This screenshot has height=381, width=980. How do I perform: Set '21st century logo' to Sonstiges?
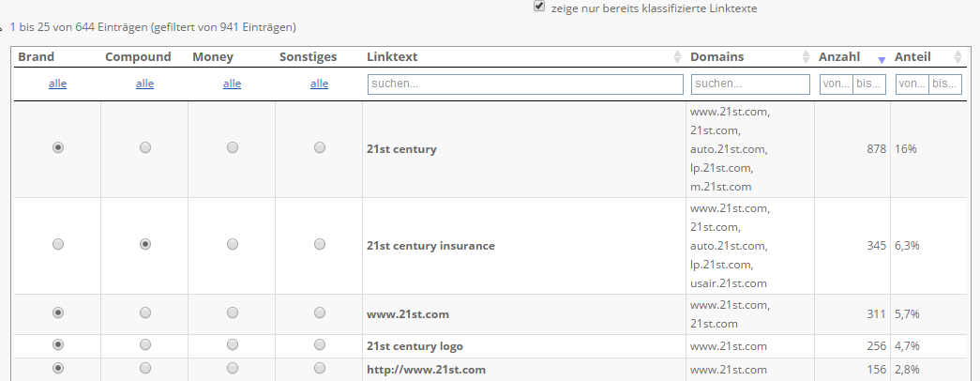tap(320, 344)
